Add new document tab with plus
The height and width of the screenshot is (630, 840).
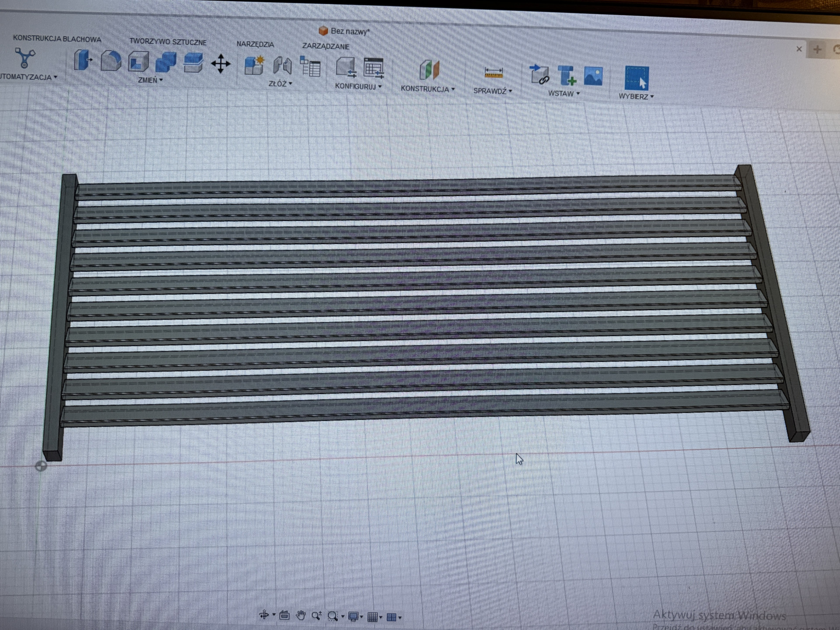pos(817,49)
